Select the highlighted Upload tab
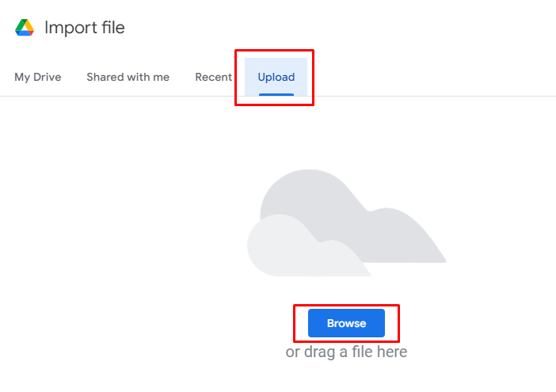 tap(276, 77)
